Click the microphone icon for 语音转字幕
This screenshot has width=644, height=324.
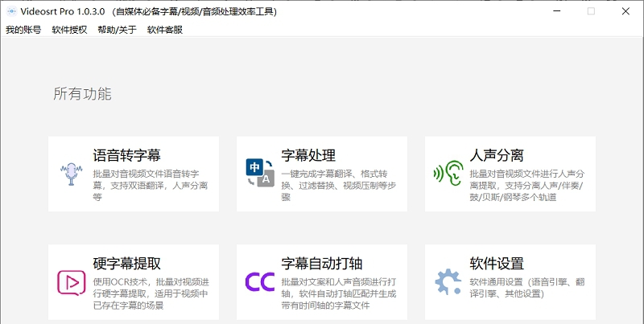(x=71, y=174)
